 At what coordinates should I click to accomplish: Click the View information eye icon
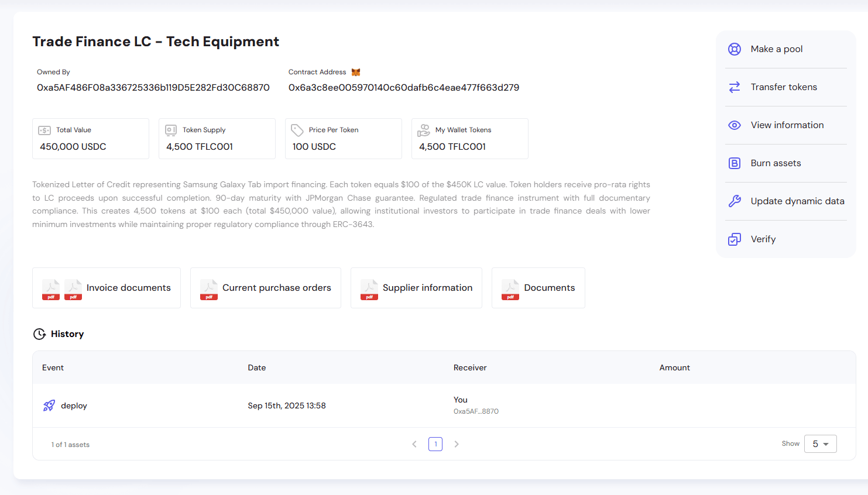735,125
